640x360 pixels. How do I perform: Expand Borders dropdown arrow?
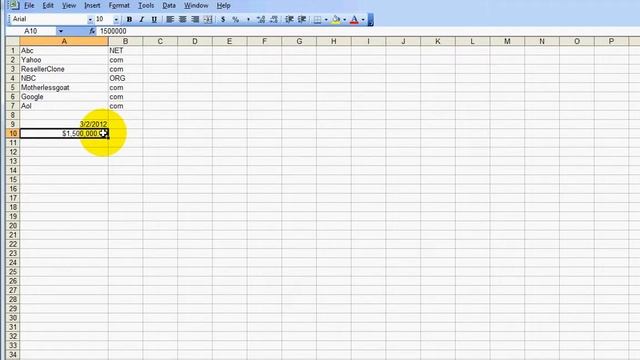pos(326,19)
